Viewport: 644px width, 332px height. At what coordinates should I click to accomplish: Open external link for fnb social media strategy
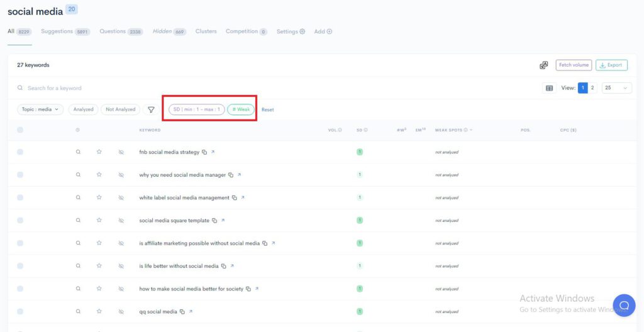click(x=213, y=152)
